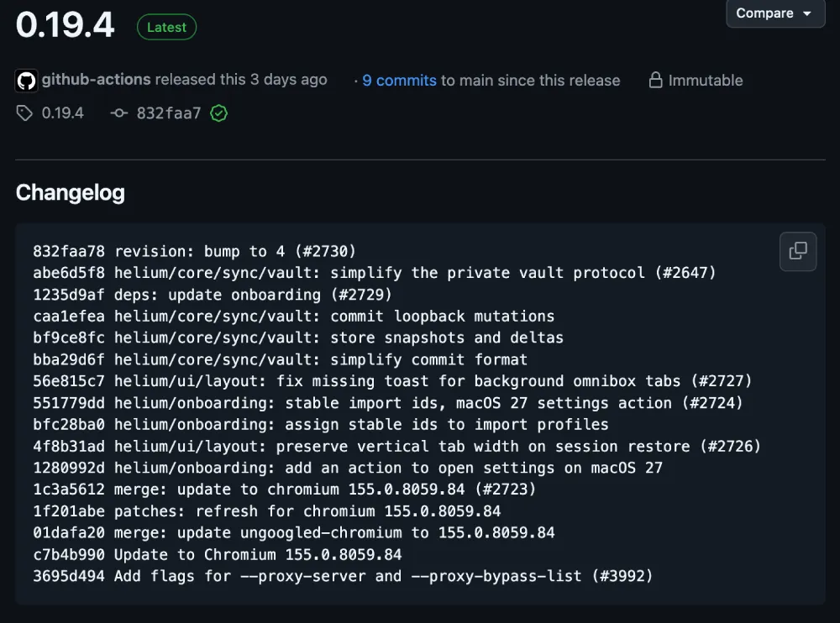Select the line 'bba29d6f simplify commit format'
840x623 pixels.
pos(281,359)
